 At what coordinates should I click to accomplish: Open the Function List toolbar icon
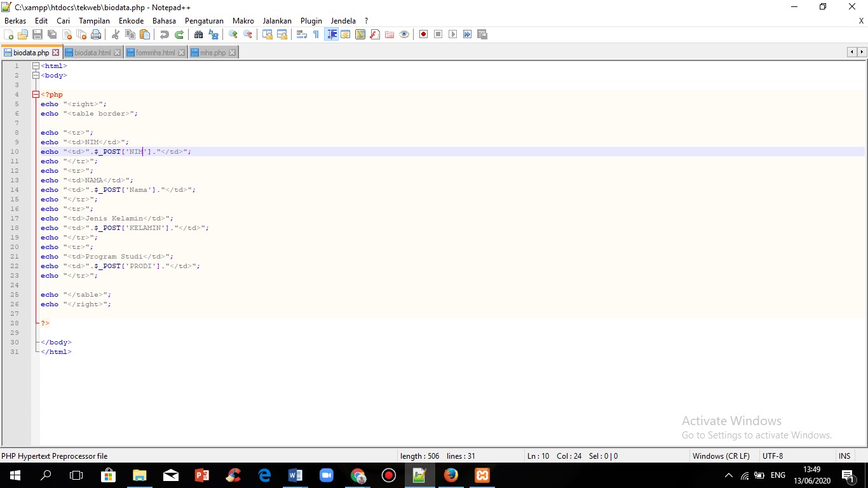375,34
